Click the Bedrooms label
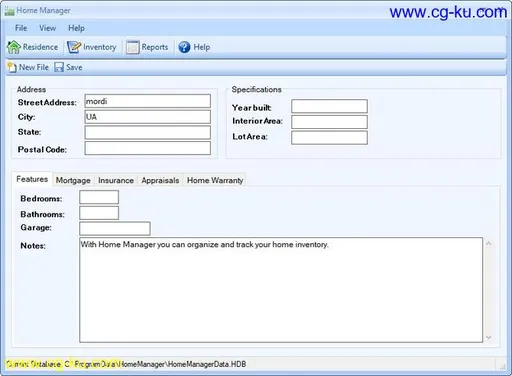This screenshot has width=512, height=376. tap(41, 199)
